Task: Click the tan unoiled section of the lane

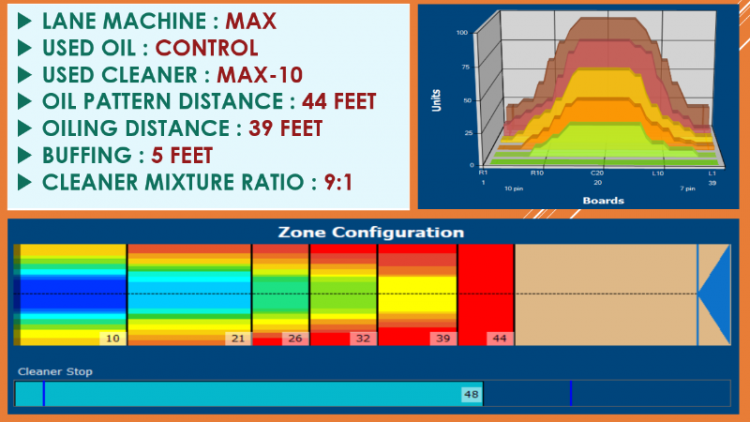Action: tap(605, 295)
